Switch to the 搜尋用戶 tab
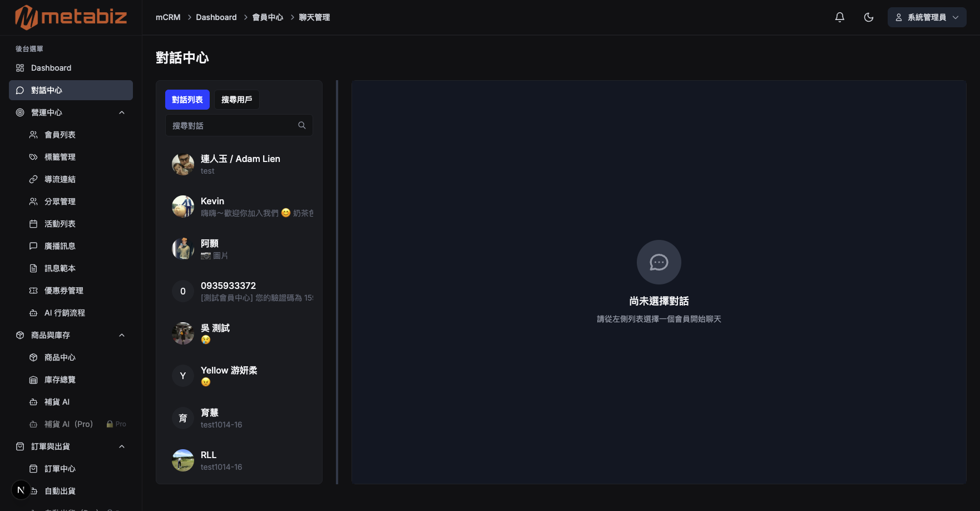Viewport: 980px width, 511px height. click(237, 100)
